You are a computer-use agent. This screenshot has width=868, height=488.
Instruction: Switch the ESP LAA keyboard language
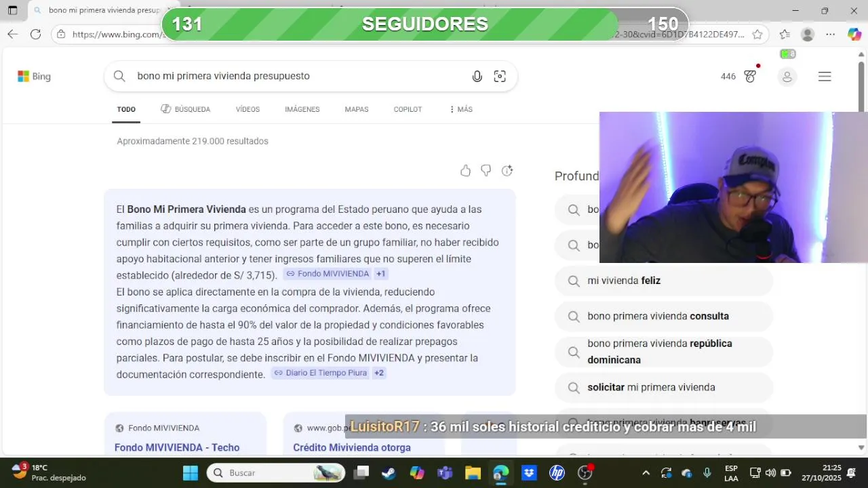click(x=731, y=472)
